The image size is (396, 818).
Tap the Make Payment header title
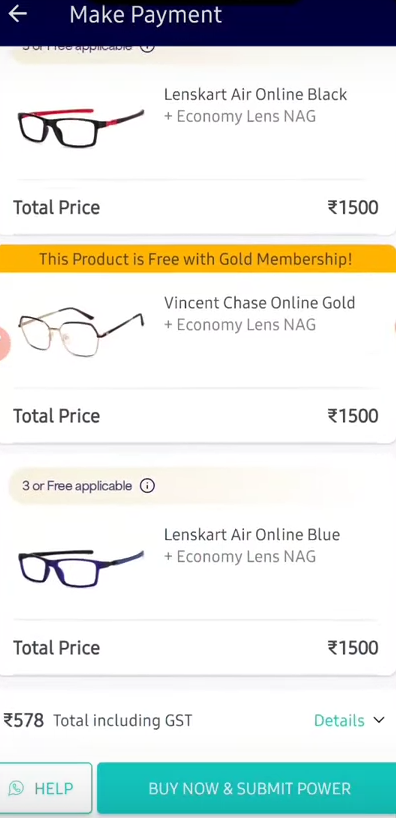tap(146, 15)
